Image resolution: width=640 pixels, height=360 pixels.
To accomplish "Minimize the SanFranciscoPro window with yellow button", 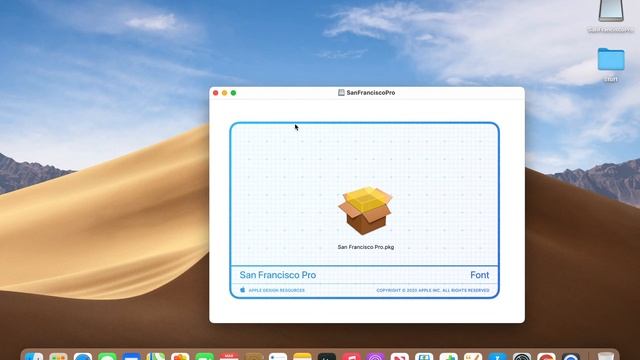I will 224,93.
